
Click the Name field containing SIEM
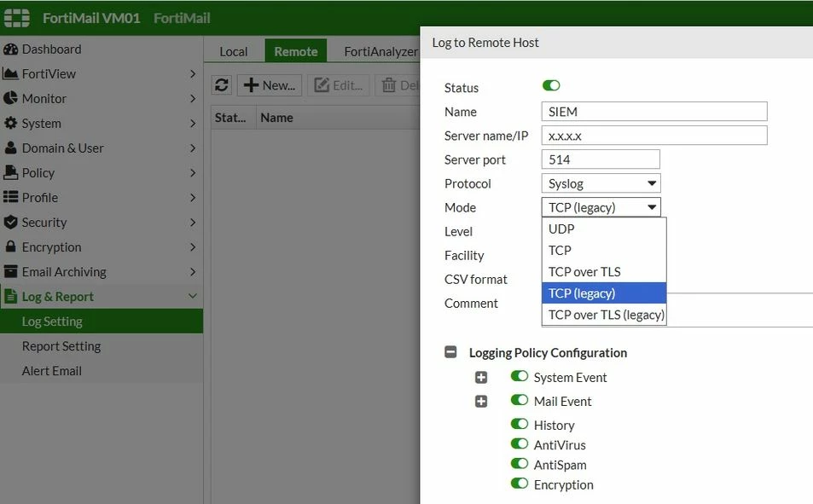(654, 112)
